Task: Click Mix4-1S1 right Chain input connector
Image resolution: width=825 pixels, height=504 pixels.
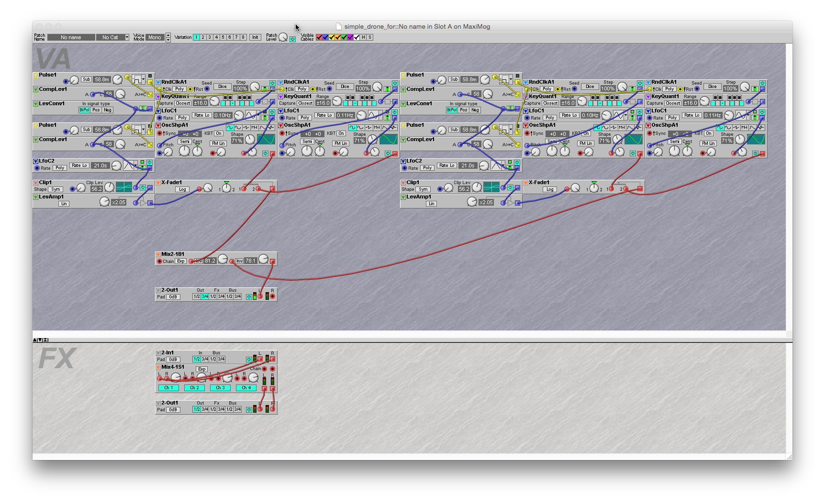Action: (x=272, y=369)
